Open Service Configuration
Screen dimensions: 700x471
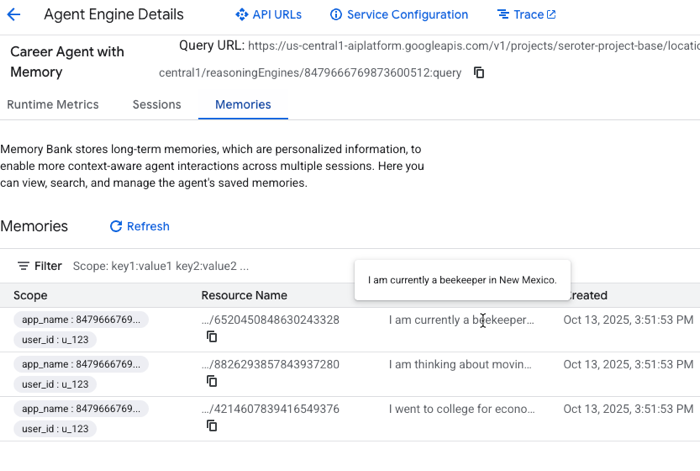398,15
